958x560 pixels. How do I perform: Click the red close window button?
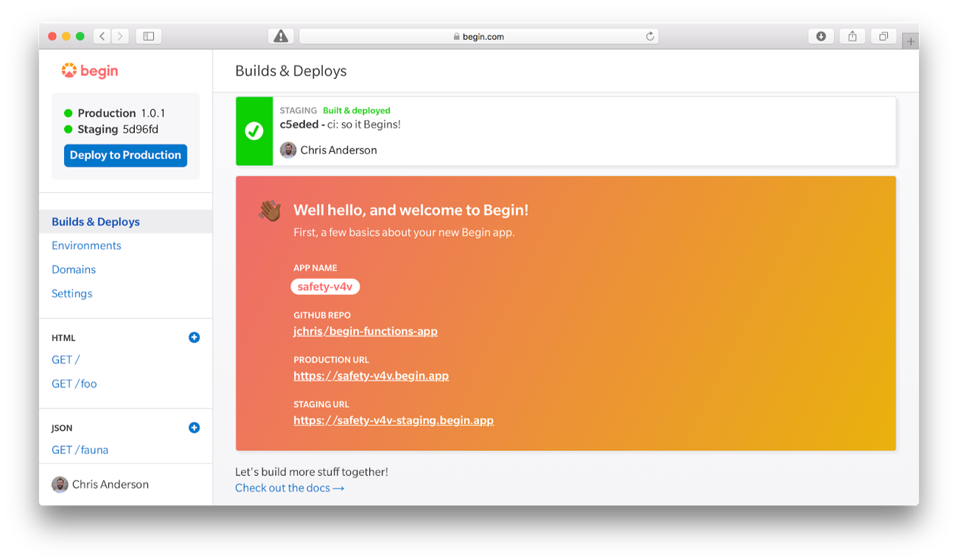point(52,36)
